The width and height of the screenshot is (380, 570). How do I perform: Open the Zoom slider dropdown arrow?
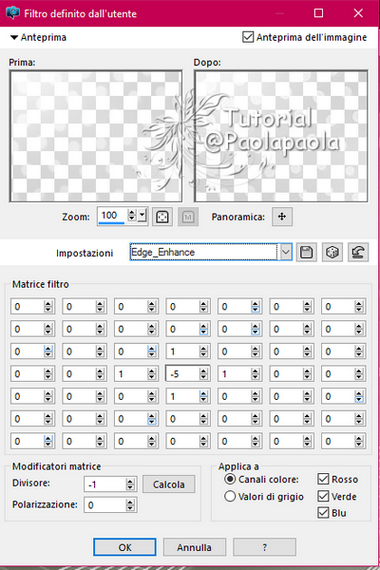pos(143,216)
